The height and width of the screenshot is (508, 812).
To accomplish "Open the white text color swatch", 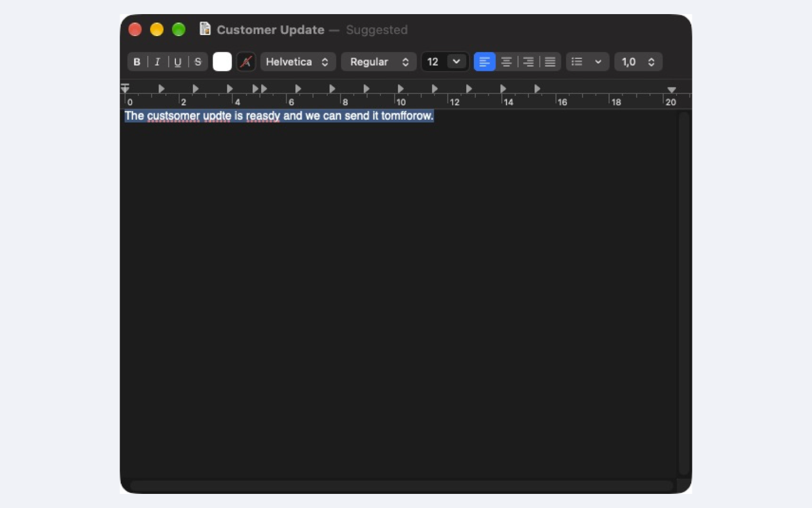I will [x=222, y=62].
